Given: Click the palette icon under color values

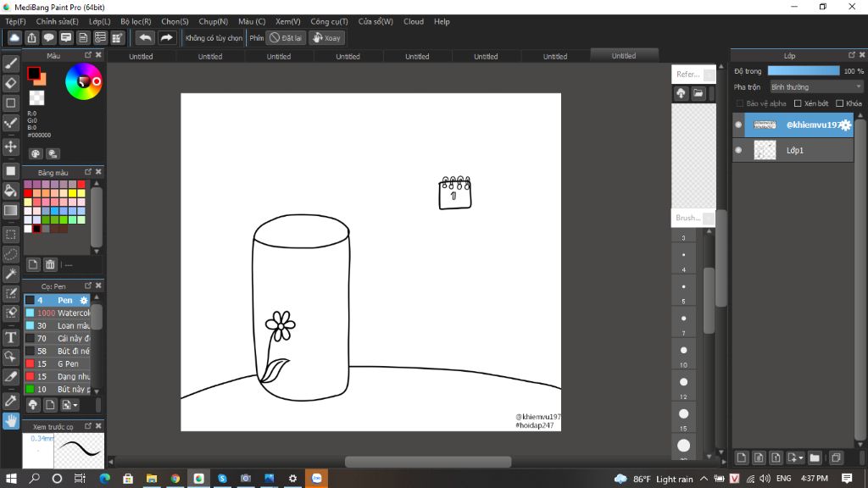Looking at the screenshot, I should [36, 154].
